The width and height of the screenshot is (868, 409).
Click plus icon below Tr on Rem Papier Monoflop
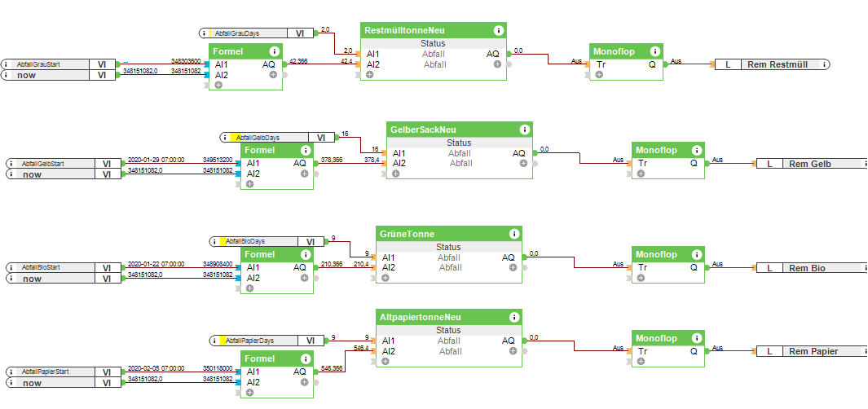coord(641,361)
